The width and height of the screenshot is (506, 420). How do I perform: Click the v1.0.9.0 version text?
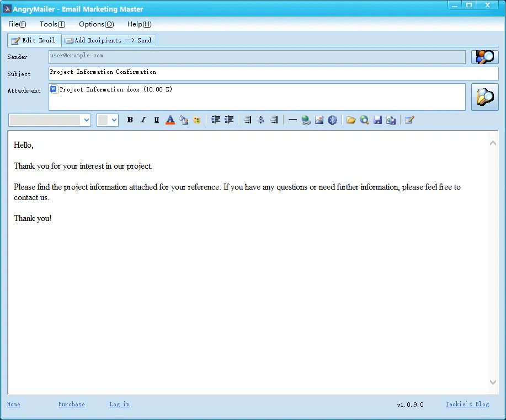click(410, 405)
